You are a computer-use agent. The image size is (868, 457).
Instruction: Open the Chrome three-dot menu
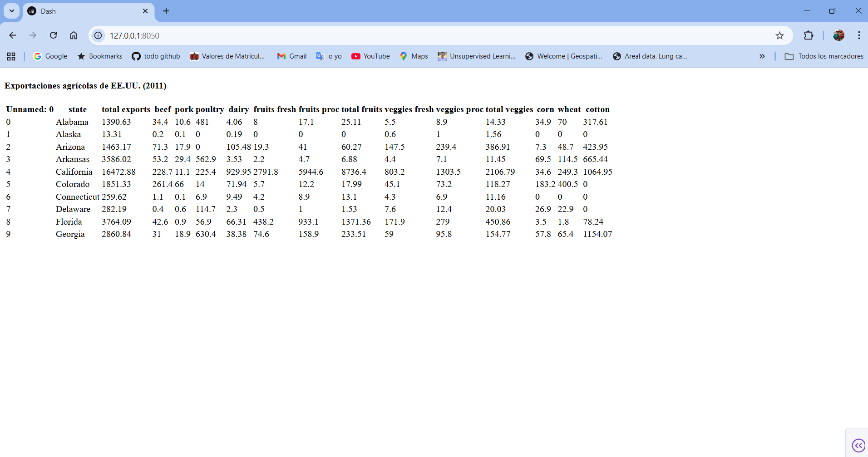point(859,35)
